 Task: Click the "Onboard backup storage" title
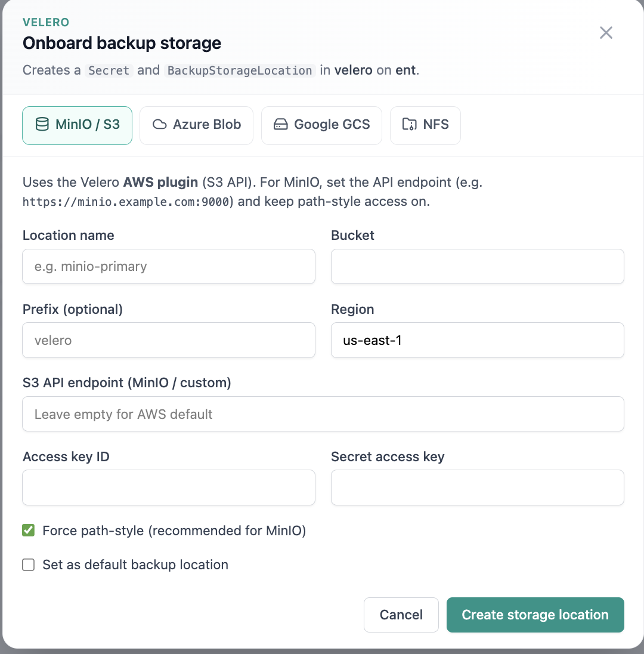pyautogui.click(x=122, y=43)
